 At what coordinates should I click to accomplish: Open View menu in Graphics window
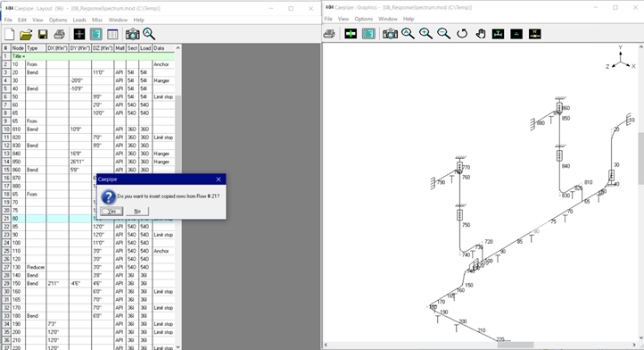(343, 19)
